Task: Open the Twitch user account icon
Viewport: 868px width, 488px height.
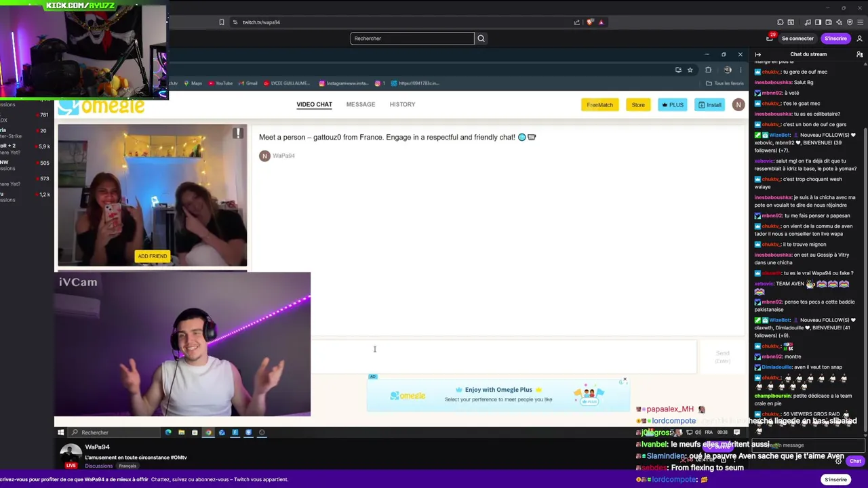Action: 859,39
